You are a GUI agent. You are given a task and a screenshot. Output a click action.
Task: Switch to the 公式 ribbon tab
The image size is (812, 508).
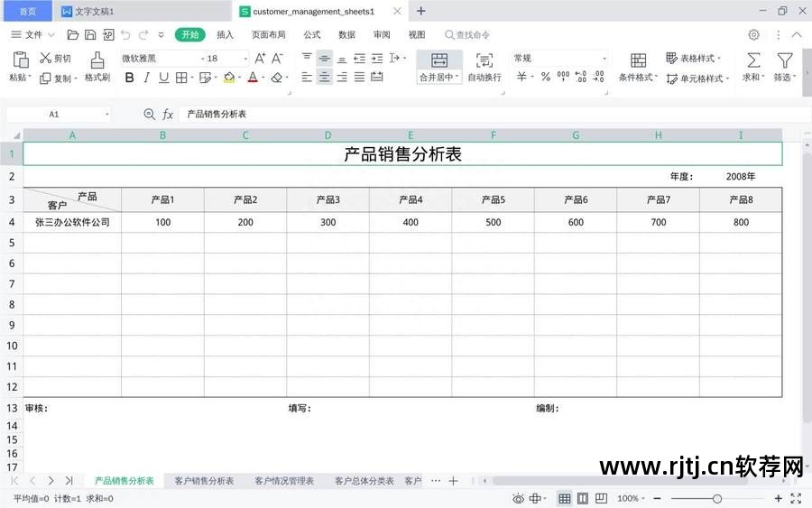[x=312, y=34]
